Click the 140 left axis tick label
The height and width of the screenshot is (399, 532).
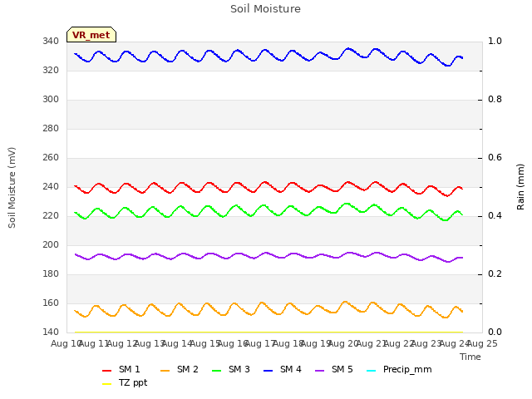pyautogui.click(x=51, y=332)
